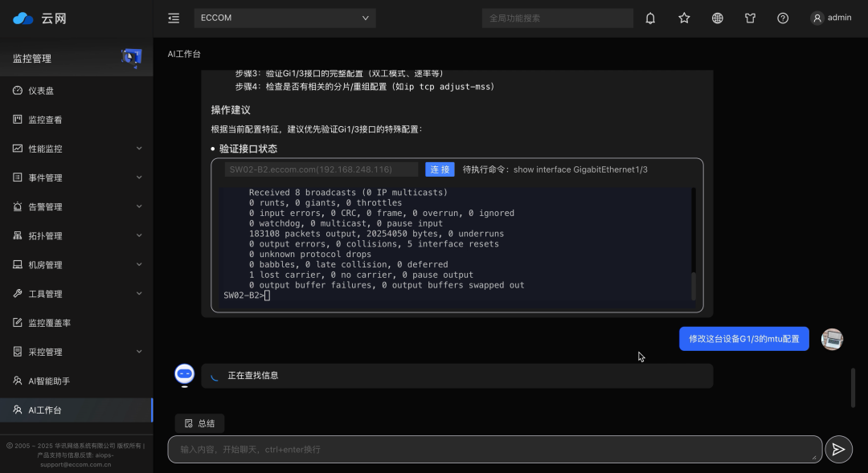
Task: Open the language globe icon
Action: tap(718, 18)
